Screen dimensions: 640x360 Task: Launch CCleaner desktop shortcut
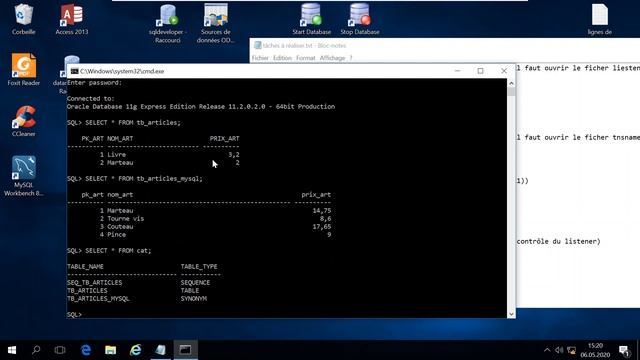[x=24, y=121]
